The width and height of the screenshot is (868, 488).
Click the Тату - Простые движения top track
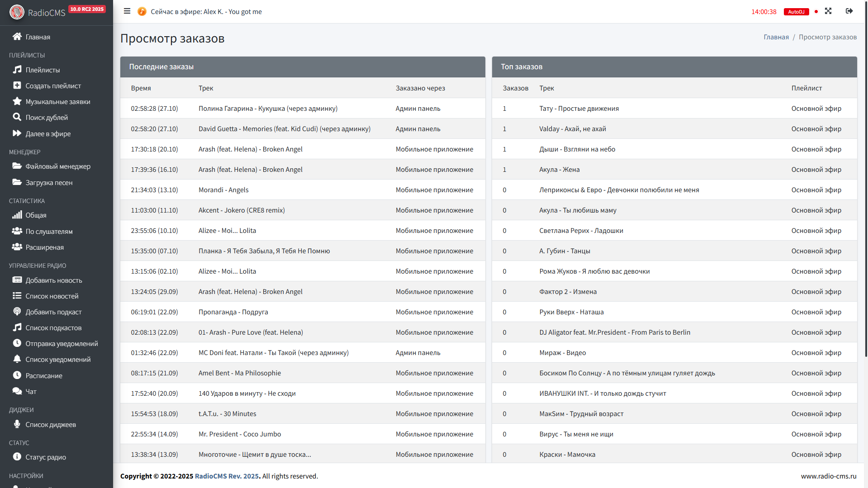click(x=579, y=109)
